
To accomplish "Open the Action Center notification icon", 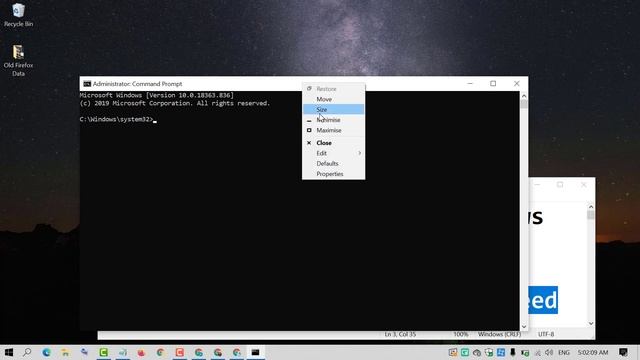I will [623, 352].
